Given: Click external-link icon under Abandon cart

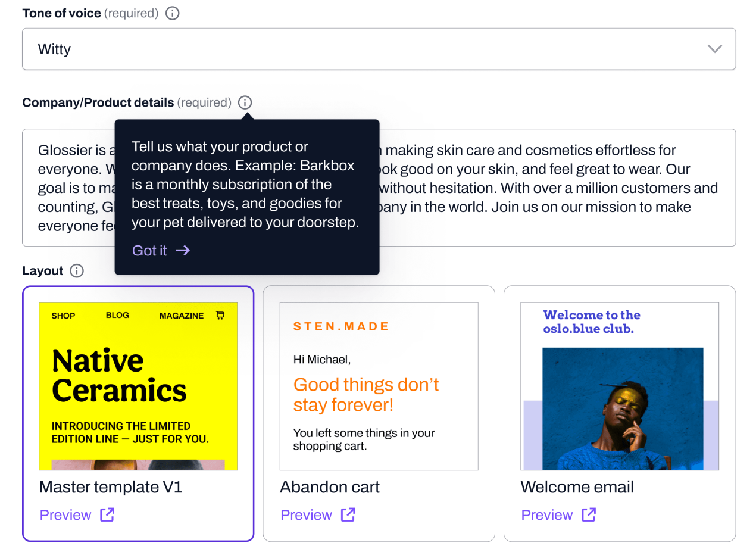Looking at the screenshot, I should 348,514.
